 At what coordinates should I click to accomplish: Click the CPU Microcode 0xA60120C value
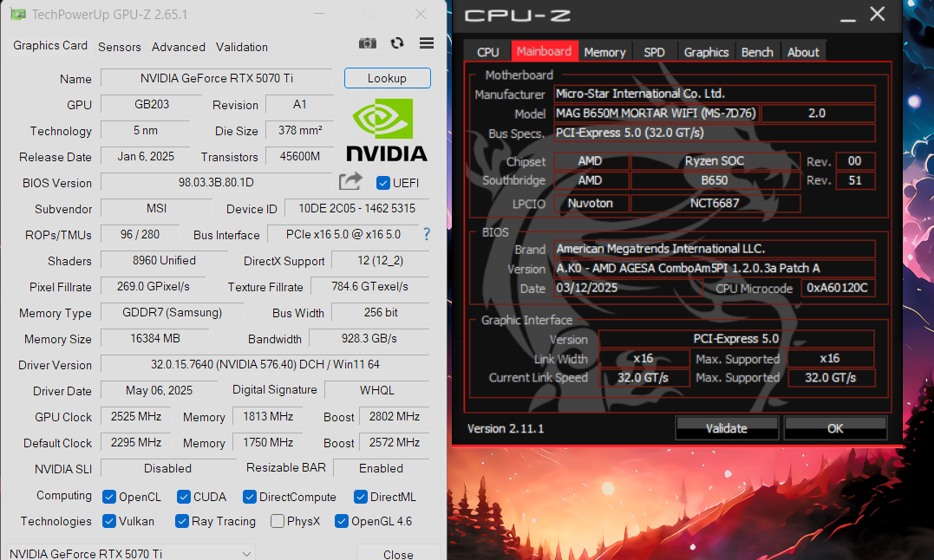[838, 288]
